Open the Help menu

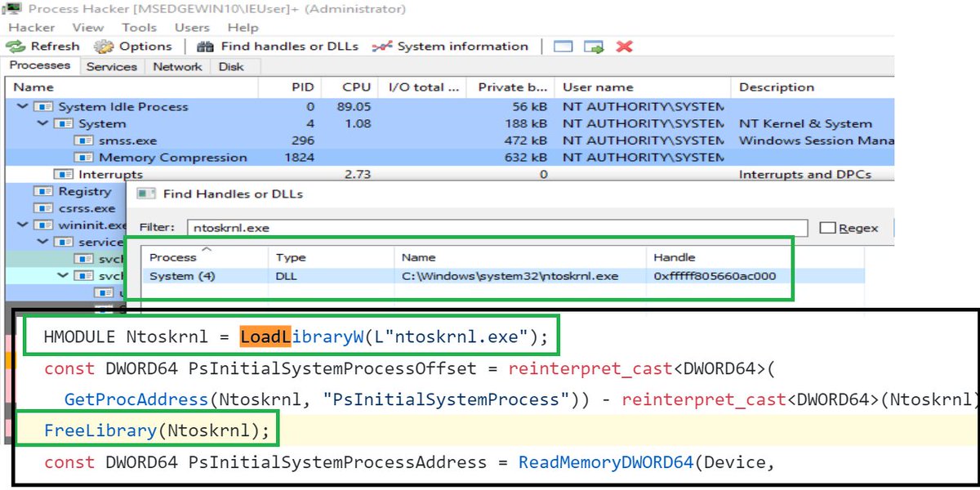point(243,28)
